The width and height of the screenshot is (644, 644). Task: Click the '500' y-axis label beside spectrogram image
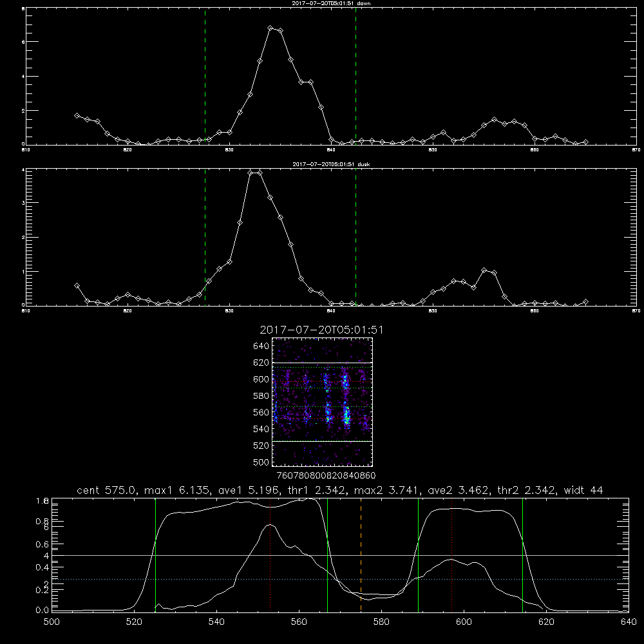[x=261, y=462]
